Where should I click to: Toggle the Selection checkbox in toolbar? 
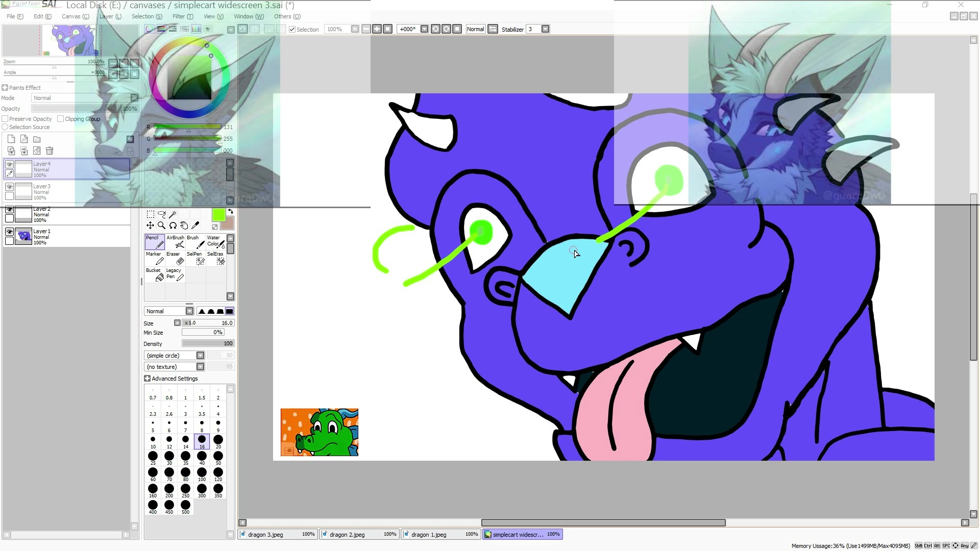[292, 30]
